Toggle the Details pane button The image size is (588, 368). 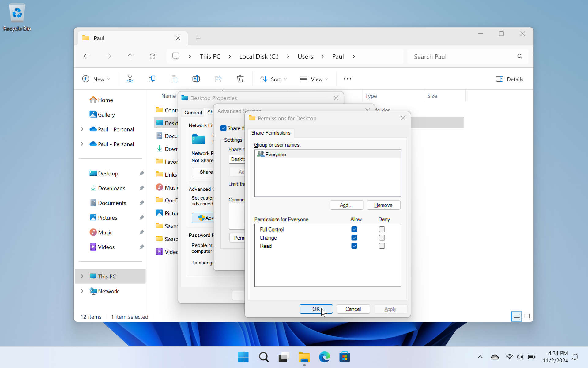[509, 79]
